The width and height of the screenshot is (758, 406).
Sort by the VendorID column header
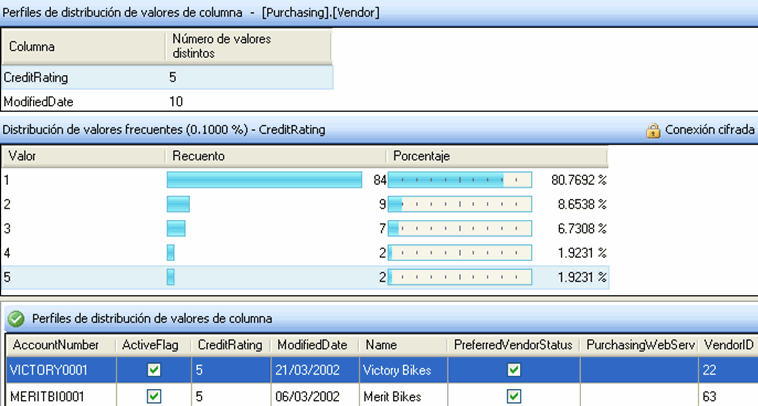728,345
